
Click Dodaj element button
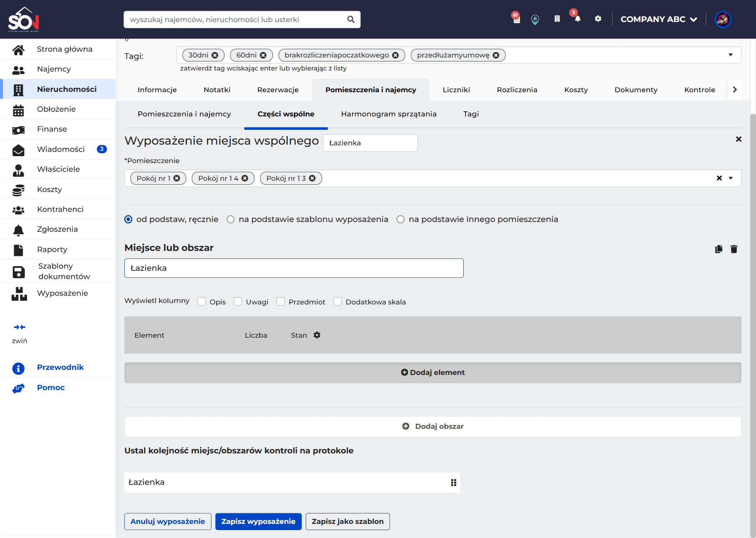(x=433, y=373)
